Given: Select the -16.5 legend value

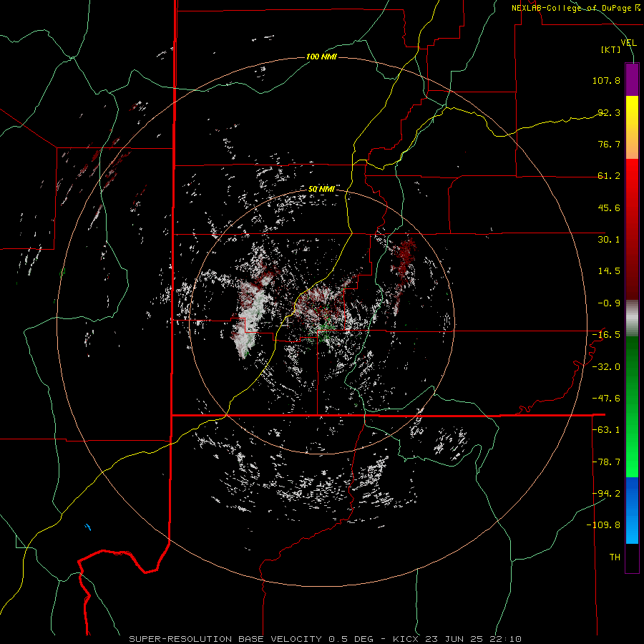Looking at the screenshot, I should [x=606, y=335].
